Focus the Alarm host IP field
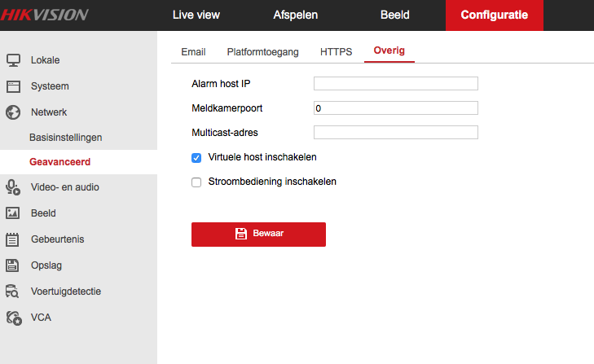The height and width of the screenshot is (364, 594). [x=395, y=83]
